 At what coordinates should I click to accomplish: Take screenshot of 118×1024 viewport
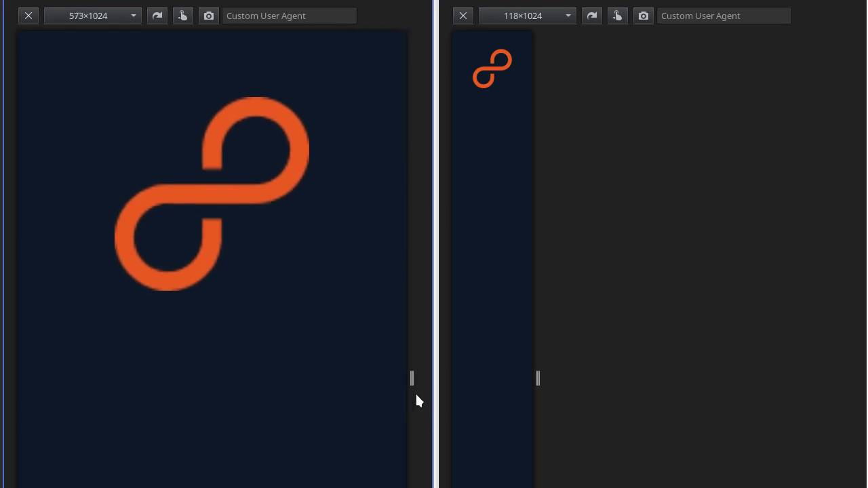pos(644,16)
